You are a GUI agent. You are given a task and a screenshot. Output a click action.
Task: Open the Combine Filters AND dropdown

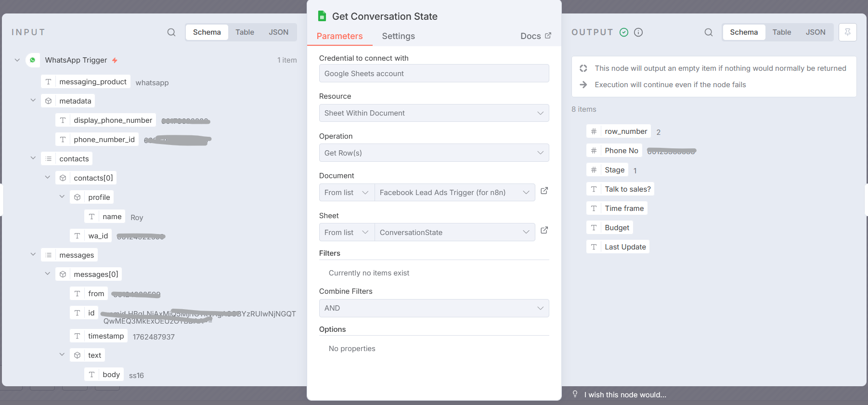click(434, 308)
